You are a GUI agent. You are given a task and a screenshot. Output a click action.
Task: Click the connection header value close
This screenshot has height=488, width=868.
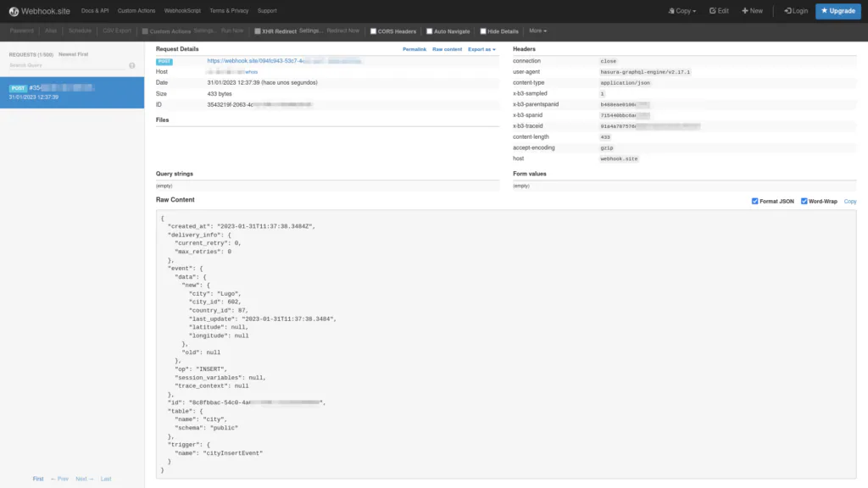coord(608,61)
